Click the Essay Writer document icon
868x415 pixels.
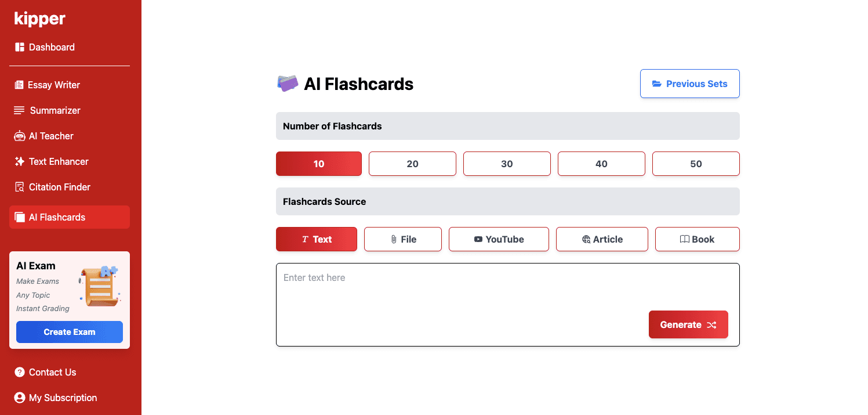pyautogui.click(x=19, y=85)
